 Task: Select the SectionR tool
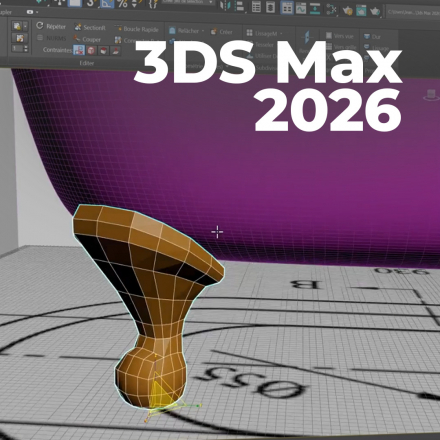pos(90,27)
